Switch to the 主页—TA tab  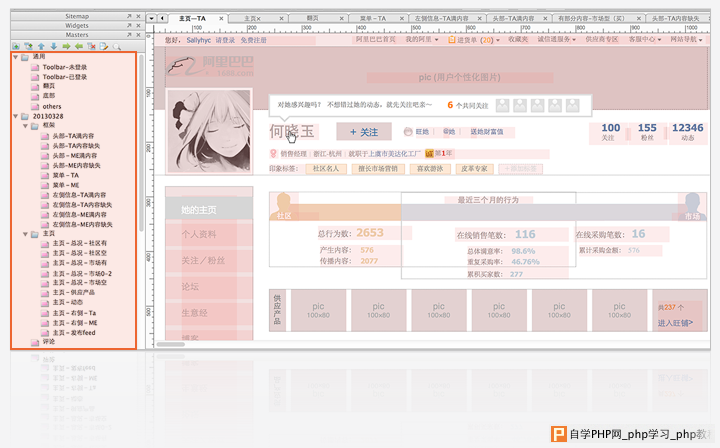pyautogui.click(x=192, y=18)
